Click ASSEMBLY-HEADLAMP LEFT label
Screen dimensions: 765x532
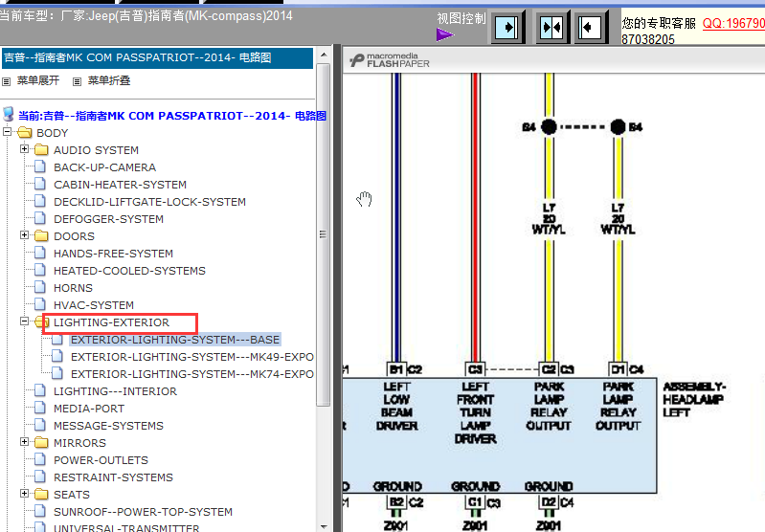[x=694, y=399]
